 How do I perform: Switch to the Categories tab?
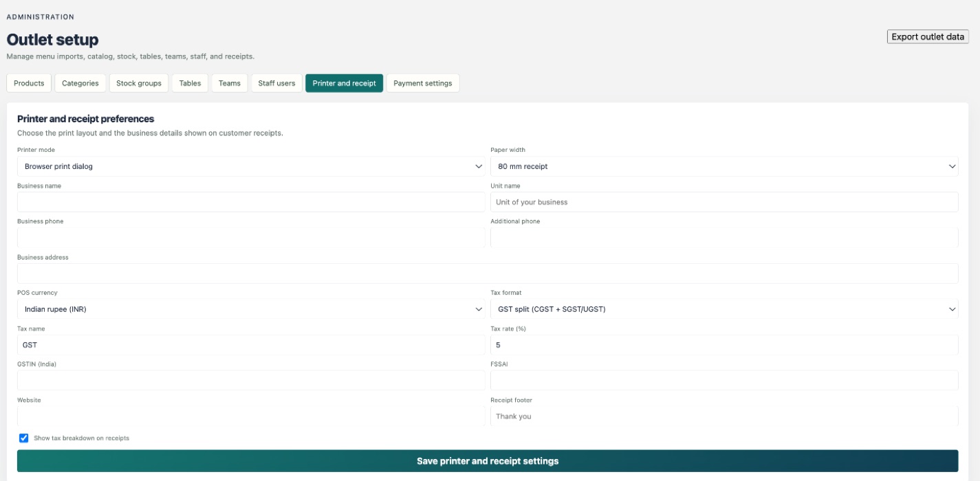80,83
